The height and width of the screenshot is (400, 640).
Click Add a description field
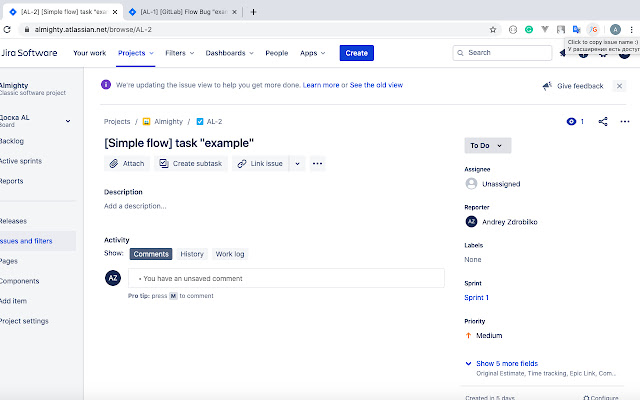(x=135, y=206)
